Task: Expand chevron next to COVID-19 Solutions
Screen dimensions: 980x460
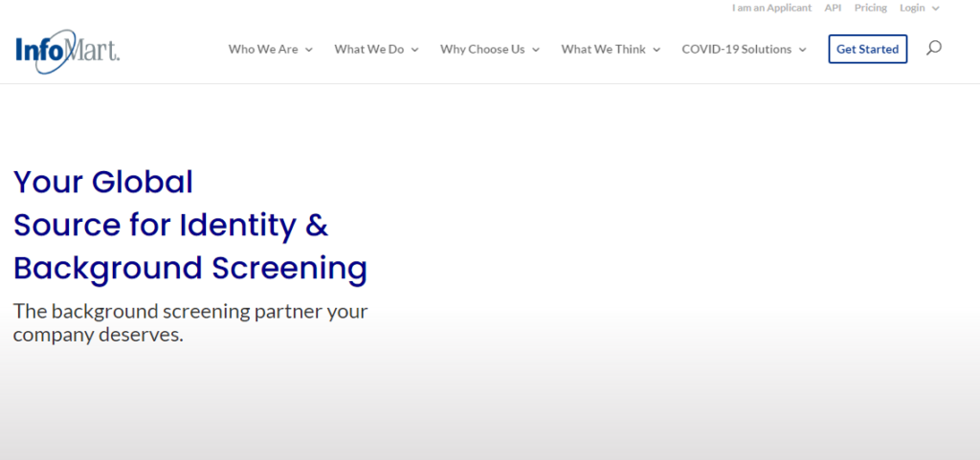Action: click(803, 50)
